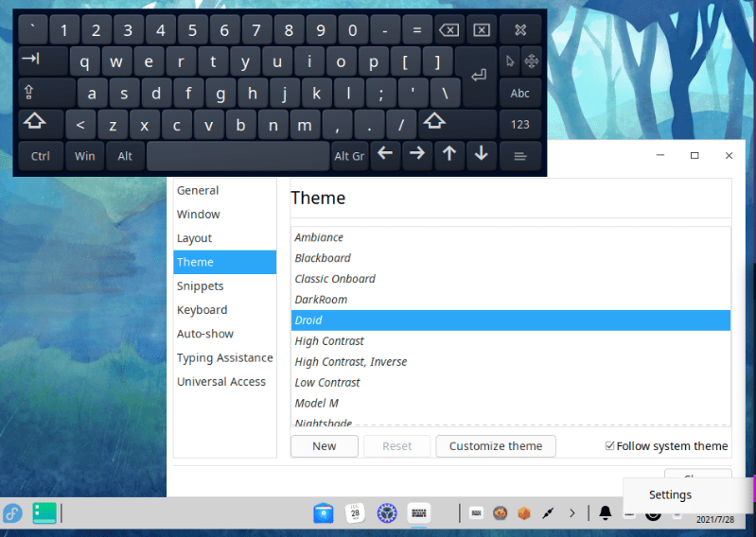Tap the Alt modifier key
756x537 pixels.
[125, 156]
